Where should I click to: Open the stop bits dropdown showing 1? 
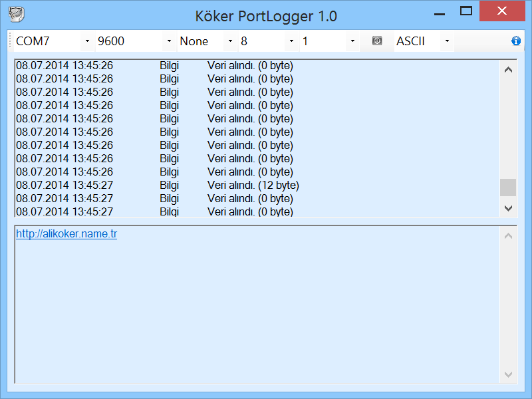pyautogui.click(x=352, y=41)
